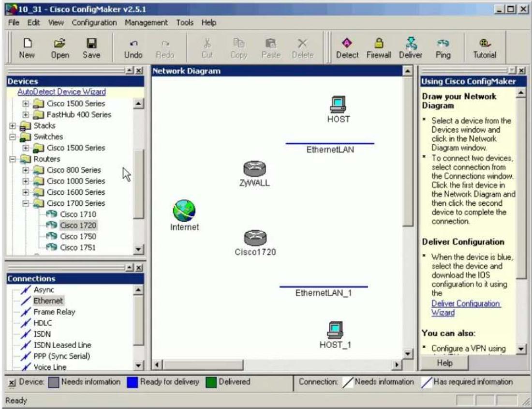Select the HOST computer icon in diagram
This screenshot has width=532, height=409.
[338, 104]
